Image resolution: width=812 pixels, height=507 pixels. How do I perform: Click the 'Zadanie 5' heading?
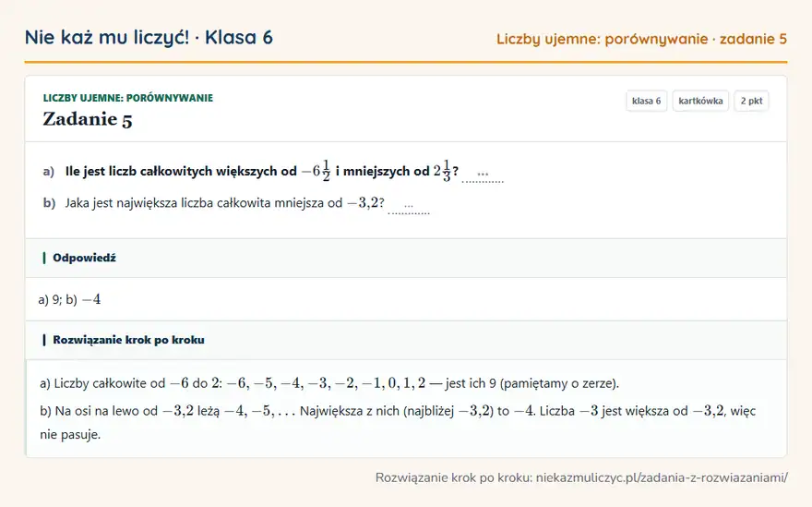[88, 119]
